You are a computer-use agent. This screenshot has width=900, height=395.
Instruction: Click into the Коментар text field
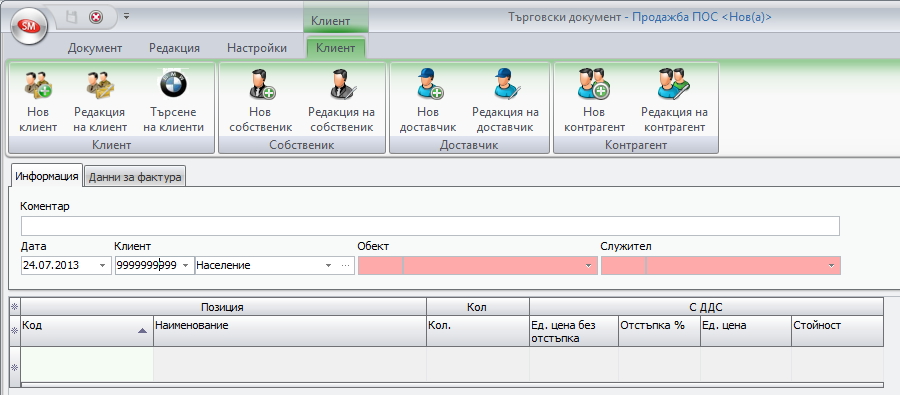tap(430, 226)
